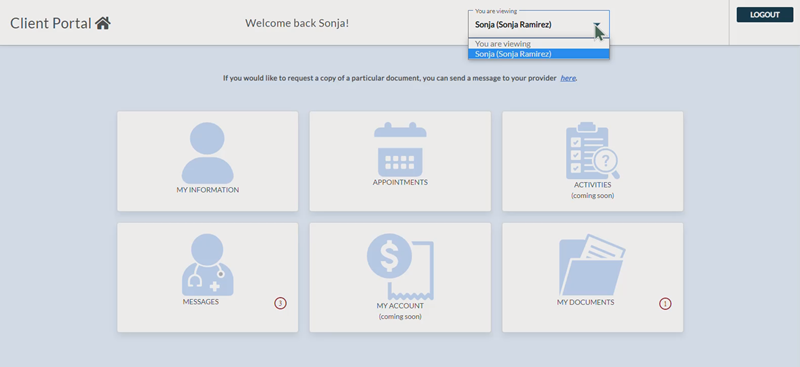Select the You are viewing placeholder option
Viewport: 800px width, 367px height.
539,44
